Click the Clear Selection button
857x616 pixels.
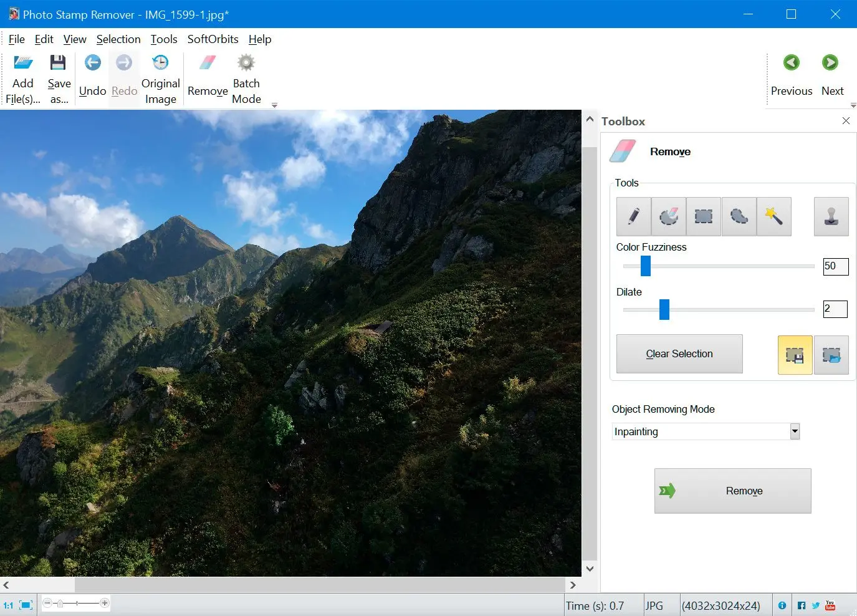point(679,354)
